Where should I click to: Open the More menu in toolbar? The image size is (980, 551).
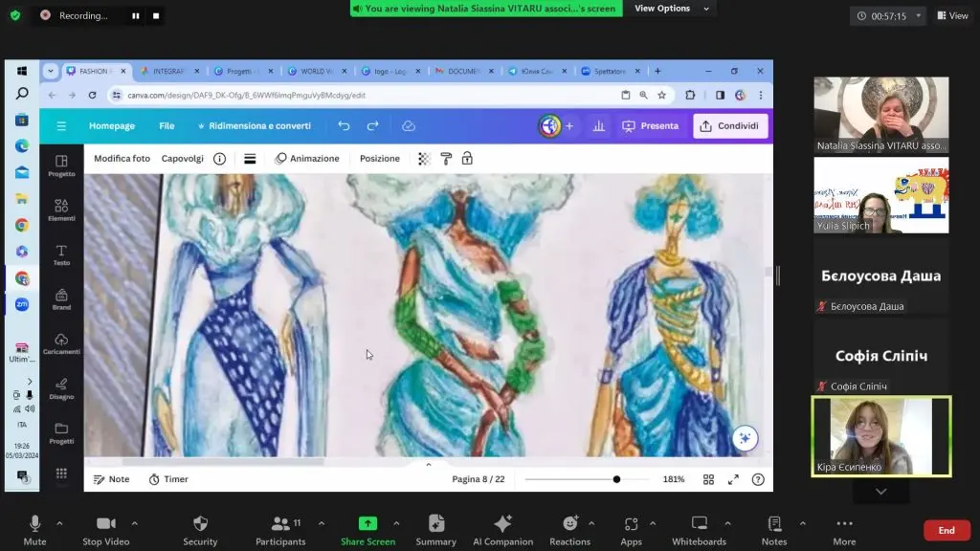pos(844,524)
